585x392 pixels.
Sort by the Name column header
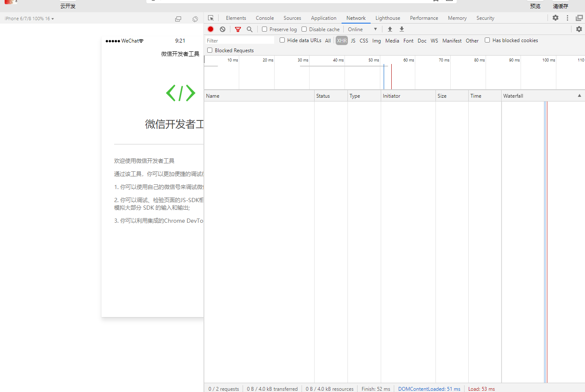click(x=259, y=96)
